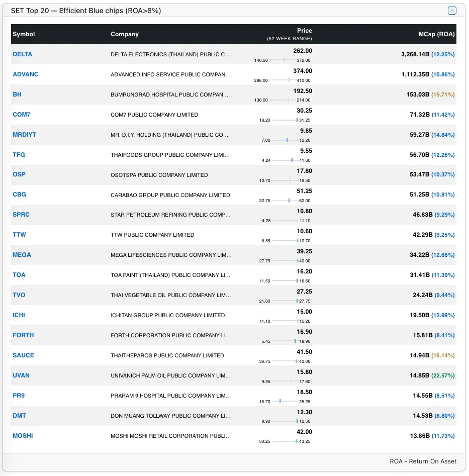
Task: Select TOA PAINT company name
Action: [170, 275]
